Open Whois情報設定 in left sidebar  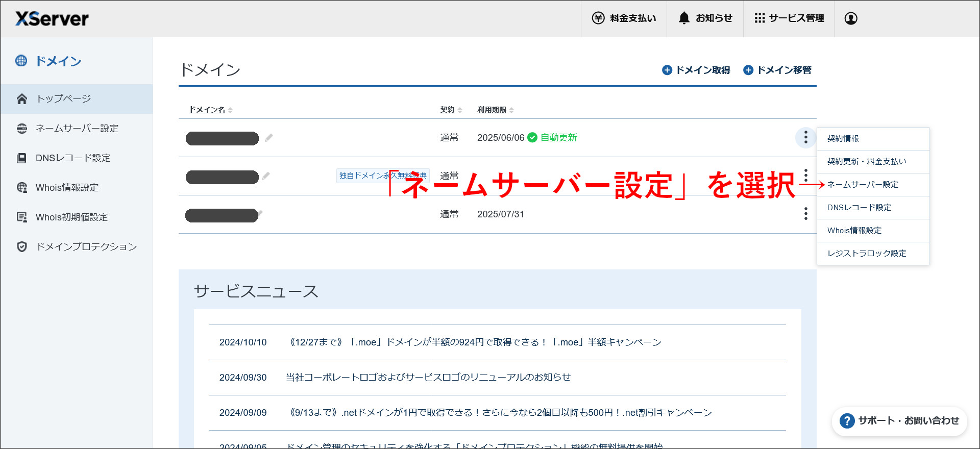(77, 188)
